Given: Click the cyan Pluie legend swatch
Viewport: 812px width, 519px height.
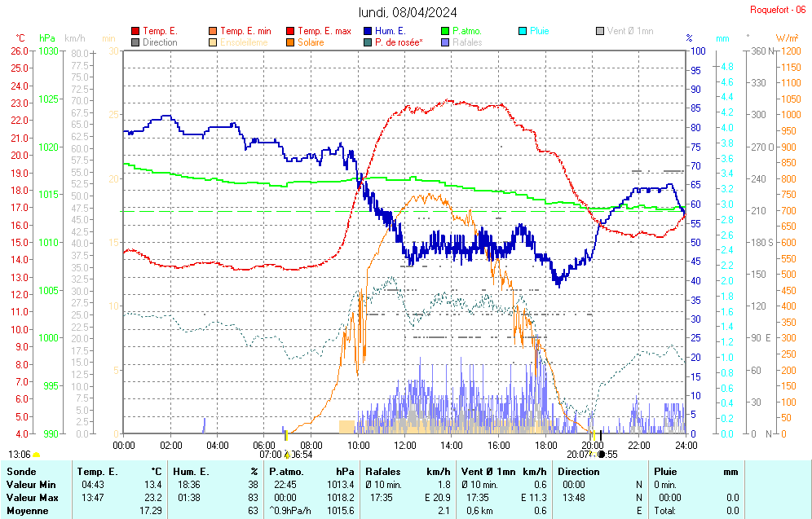Looking at the screenshot, I should [x=523, y=31].
